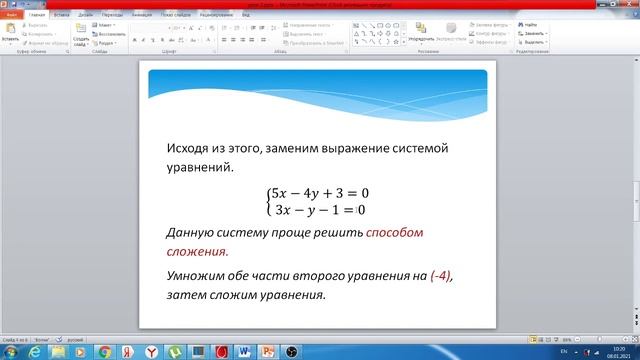The width and height of the screenshot is (640, 360).
Task: Click Копировать (copy) in clipboard group
Action: [x=39, y=34]
